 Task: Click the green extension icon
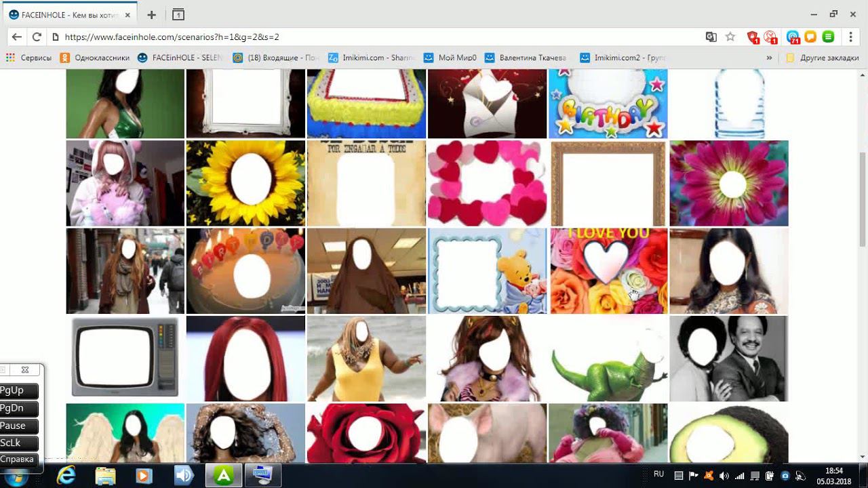pyautogui.click(x=828, y=37)
